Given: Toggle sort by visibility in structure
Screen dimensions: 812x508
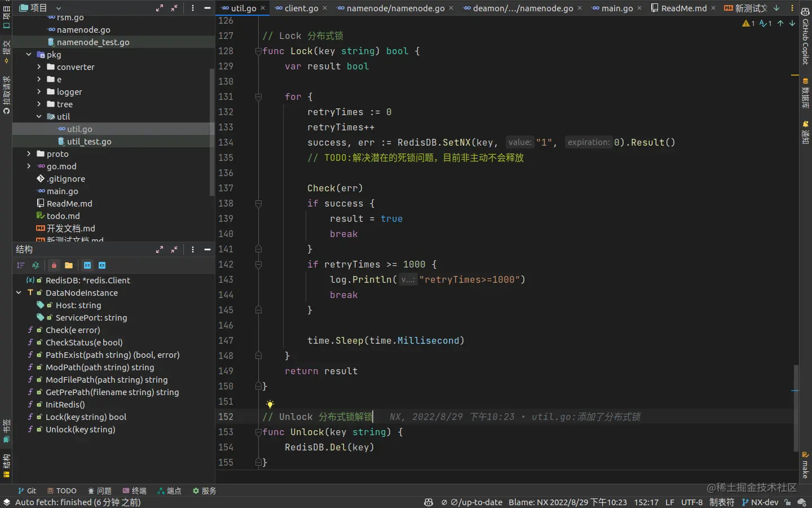Looking at the screenshot, I should [21, 265].
